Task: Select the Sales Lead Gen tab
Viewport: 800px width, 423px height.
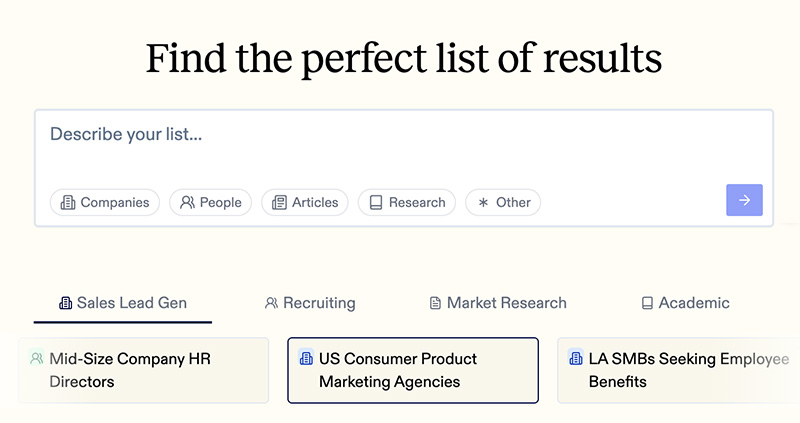Action: (123, 304)
